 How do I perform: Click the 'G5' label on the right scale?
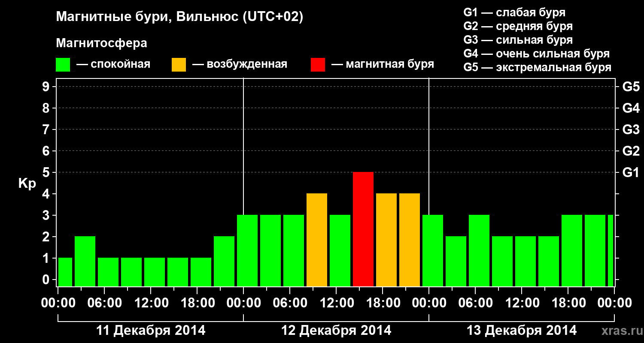[631, 87]
